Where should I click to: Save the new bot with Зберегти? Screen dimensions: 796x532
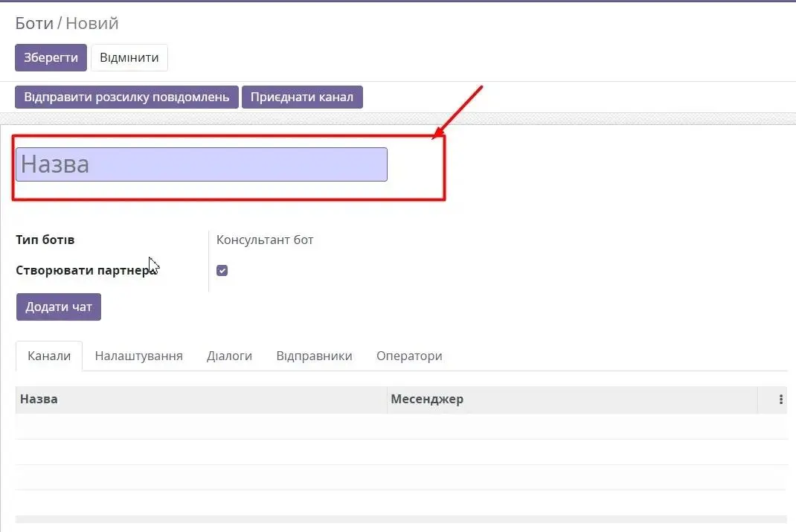[51, 57]
